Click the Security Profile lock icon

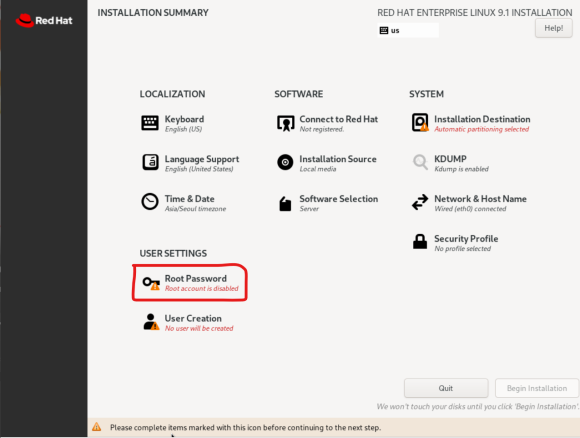(420, 242)
